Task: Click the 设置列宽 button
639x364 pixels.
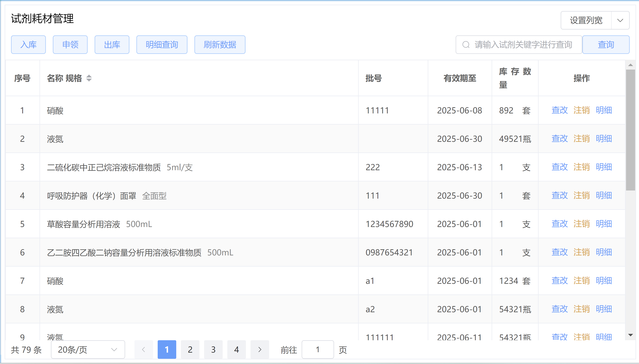Action: [x=586, y=20]
